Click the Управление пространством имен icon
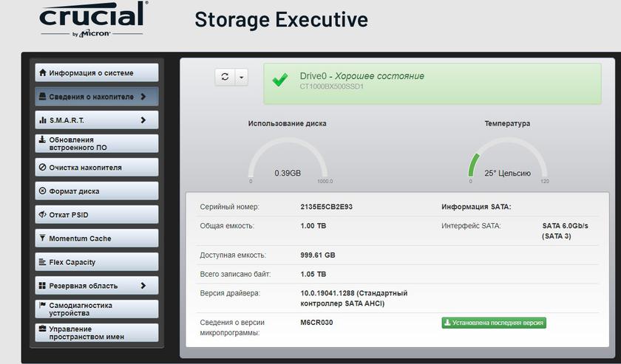Image resolution: width=621 pixels, height=364 pixels. (43, 329)
